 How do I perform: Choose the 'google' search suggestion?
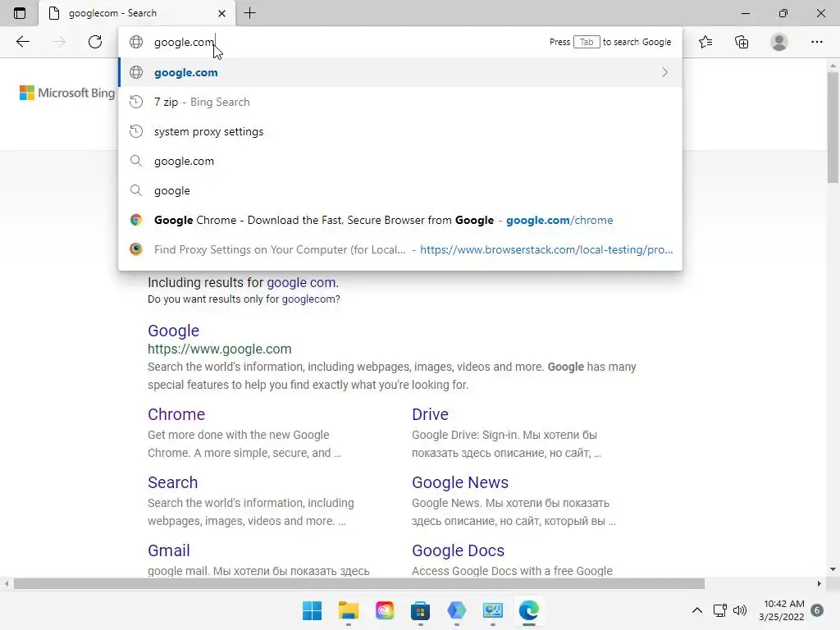click(400, 190)
